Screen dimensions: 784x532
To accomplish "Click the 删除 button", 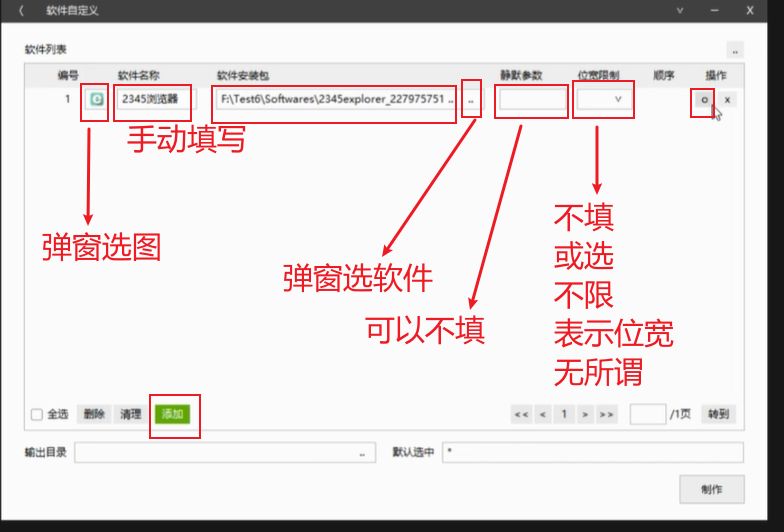I will click(94, 414).
